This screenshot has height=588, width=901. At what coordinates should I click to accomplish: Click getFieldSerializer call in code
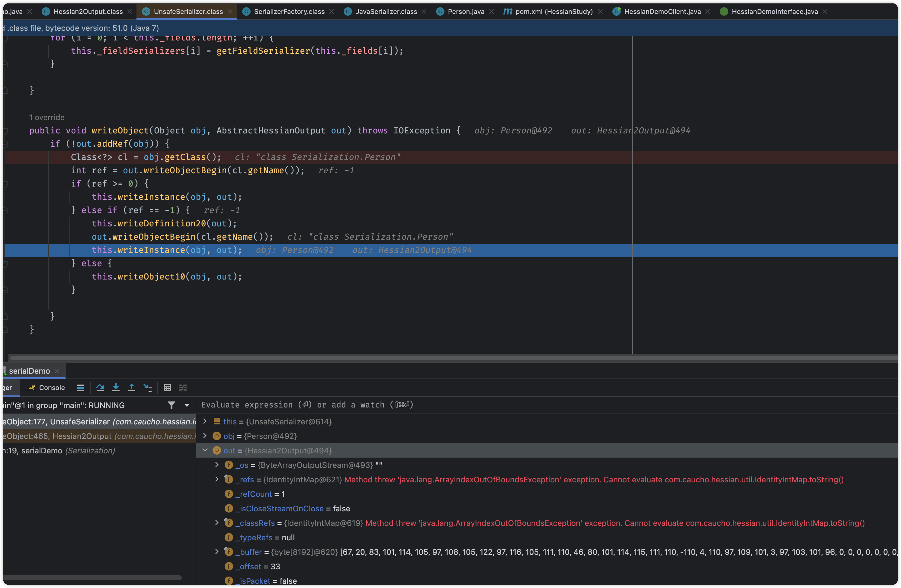(263, 51)
